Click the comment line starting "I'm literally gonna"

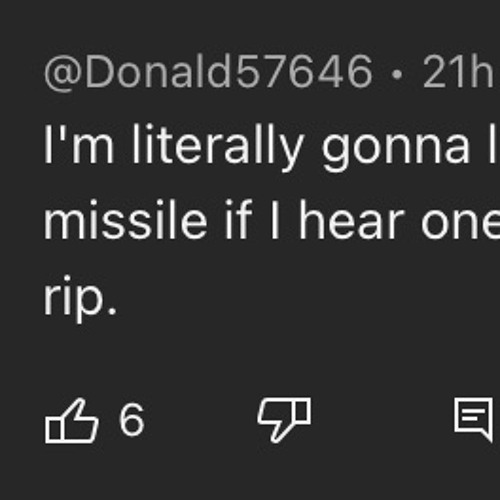(x=272, y=147)
